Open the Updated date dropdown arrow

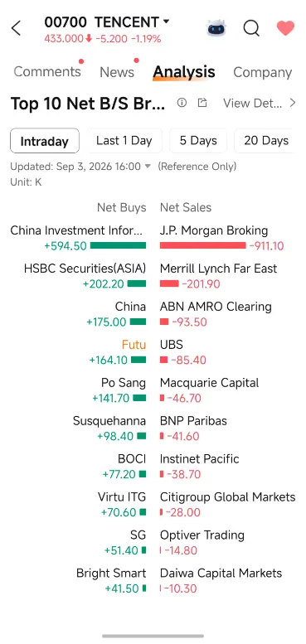click(x=148, y=167)
